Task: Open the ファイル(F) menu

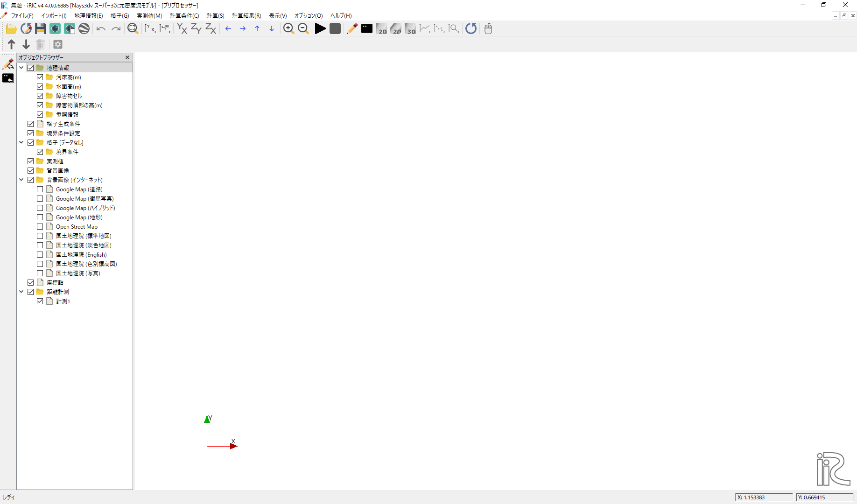Action: point(22,16)
